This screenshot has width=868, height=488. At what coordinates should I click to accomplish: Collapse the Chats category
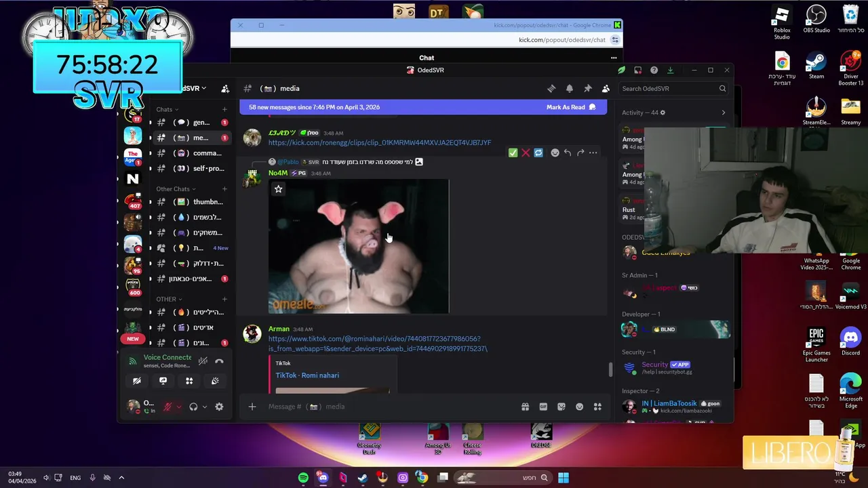click(167, 109)
